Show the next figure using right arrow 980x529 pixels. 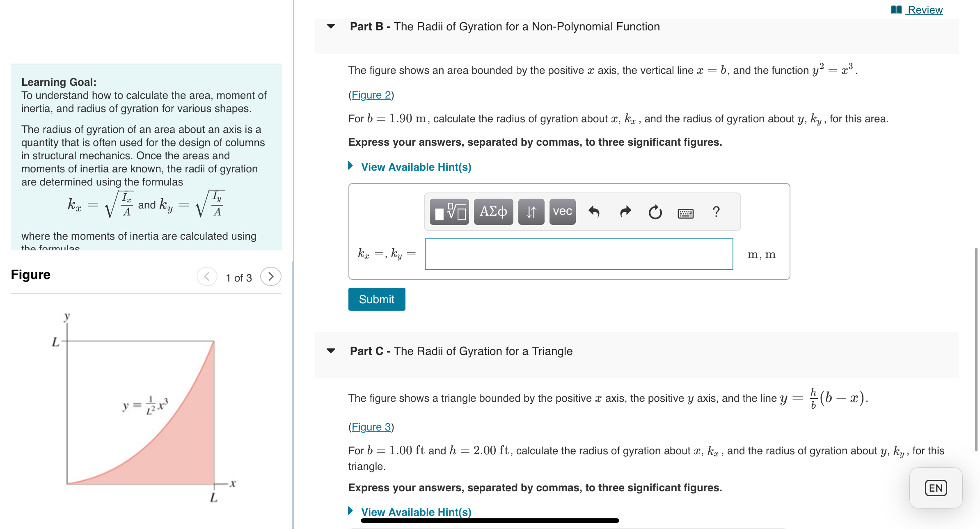coord(270,276)
